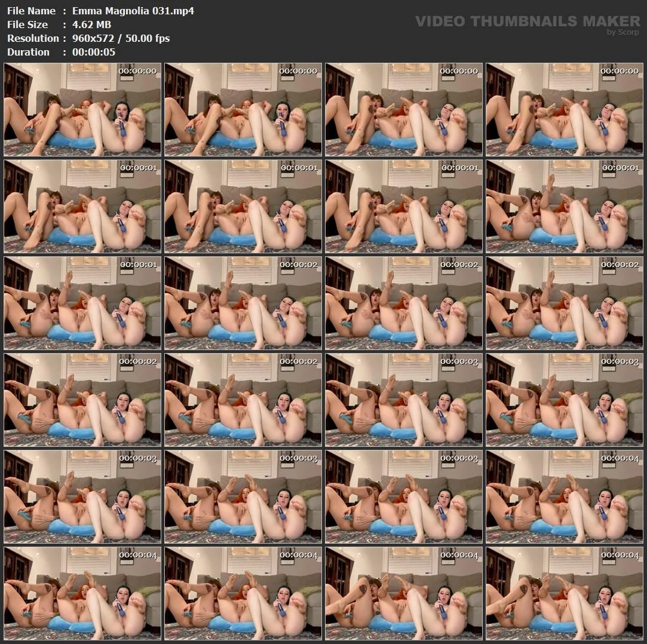Viewport: 647px width, 644px height.
Task: Open the first thumbnail stamped 00:00:00
Action: [x=82, y=109]
